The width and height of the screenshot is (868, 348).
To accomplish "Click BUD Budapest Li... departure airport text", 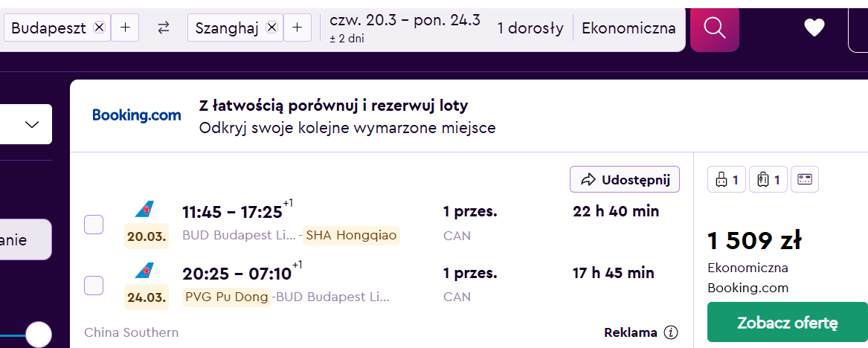I will (x=239, y=236).
